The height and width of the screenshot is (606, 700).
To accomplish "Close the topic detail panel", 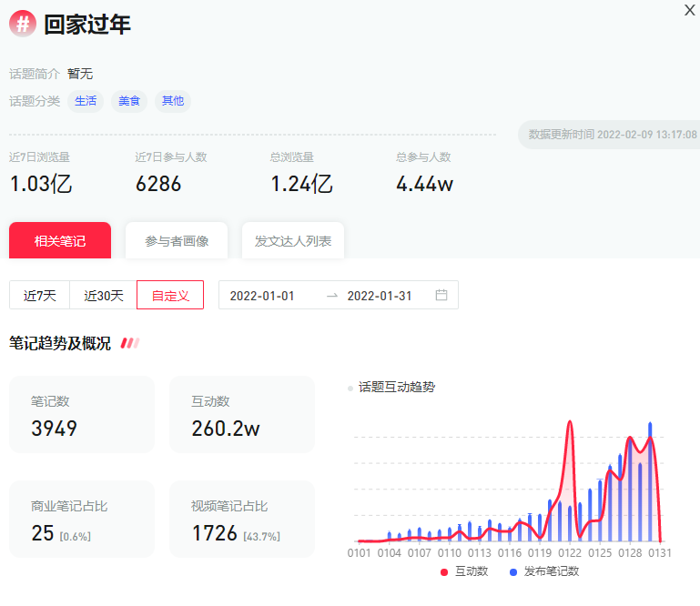I will (x=690, y=9).
